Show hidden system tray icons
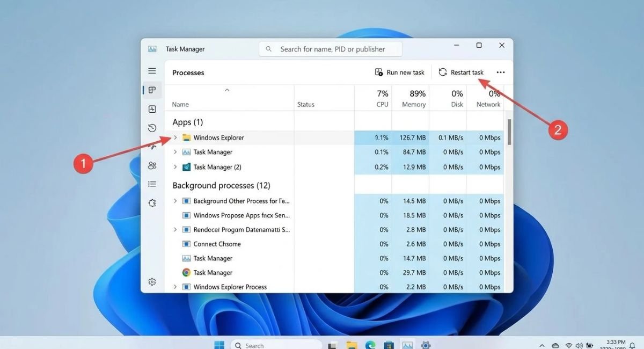The height and width of the screenshot is (349, 644). click(x=542, y=345)
